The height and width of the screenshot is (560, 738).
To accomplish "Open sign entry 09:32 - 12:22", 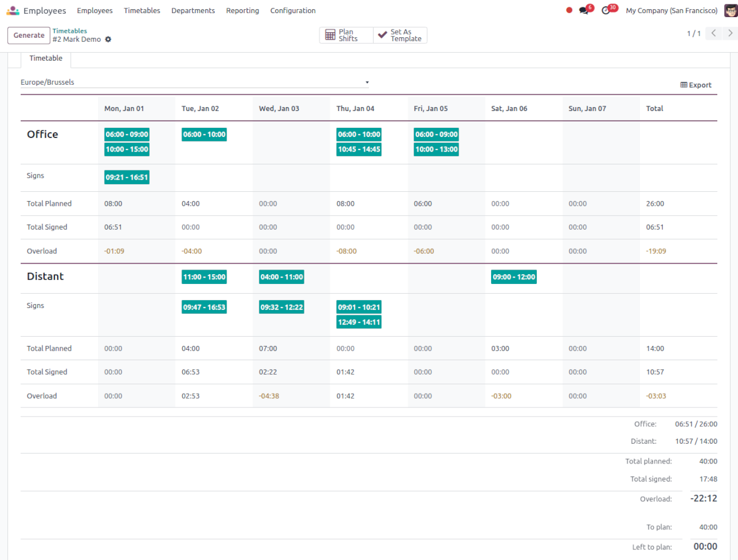I will coord(281,307).
